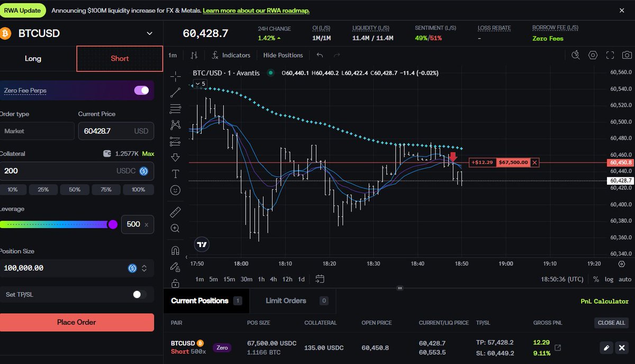Click the collateral amount input field
635x364 pixels.
(x=77, y=171)
